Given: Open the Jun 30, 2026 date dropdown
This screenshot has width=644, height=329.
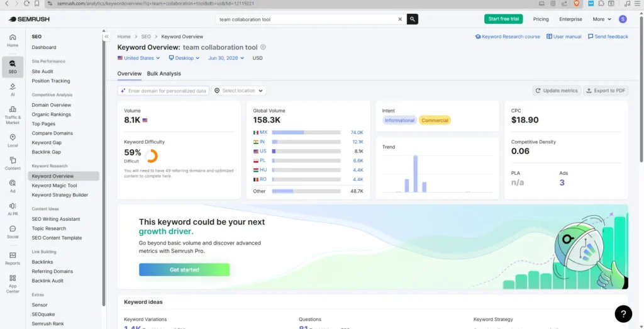Looking at the screenshot, I should 226,58.
